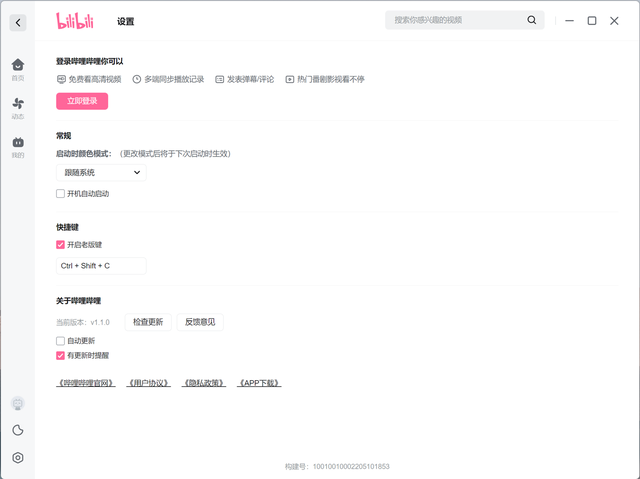Disable 有更新时提醒 checkbox
This screenshot has width=640, height=479.
(61, 355)
